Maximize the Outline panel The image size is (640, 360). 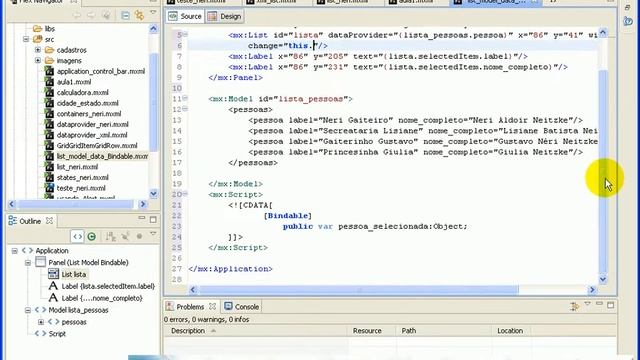coord(153,220)
